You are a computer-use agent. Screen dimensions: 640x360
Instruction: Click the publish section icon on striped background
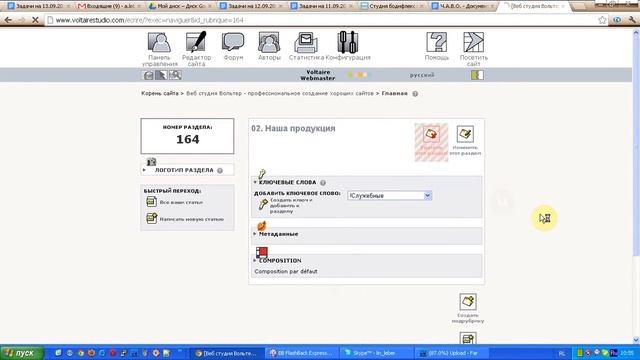point(431,134)
